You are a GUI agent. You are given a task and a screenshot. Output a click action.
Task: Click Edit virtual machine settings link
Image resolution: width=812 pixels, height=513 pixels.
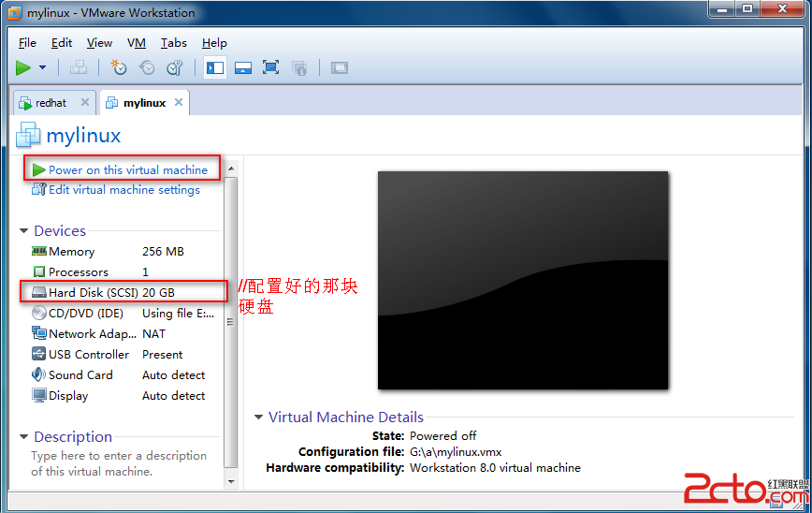[124, 190]
